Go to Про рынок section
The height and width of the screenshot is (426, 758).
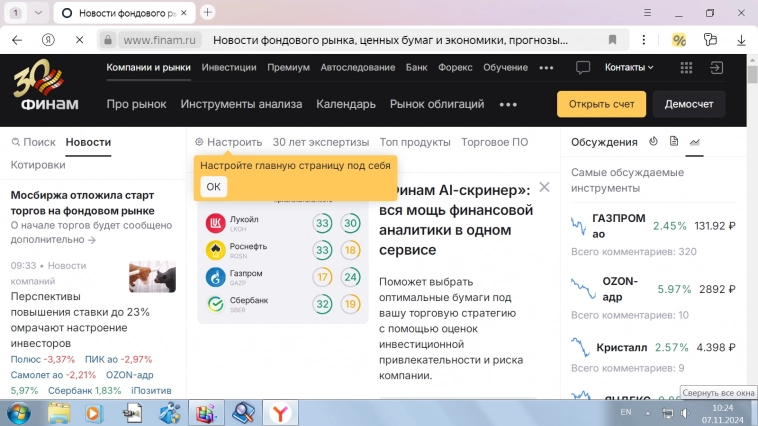(x=136, y=104)
